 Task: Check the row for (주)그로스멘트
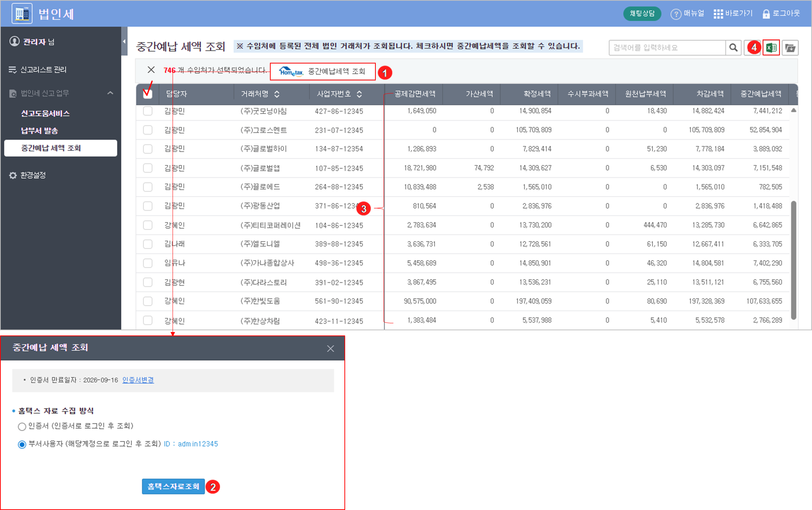point(148,130)
